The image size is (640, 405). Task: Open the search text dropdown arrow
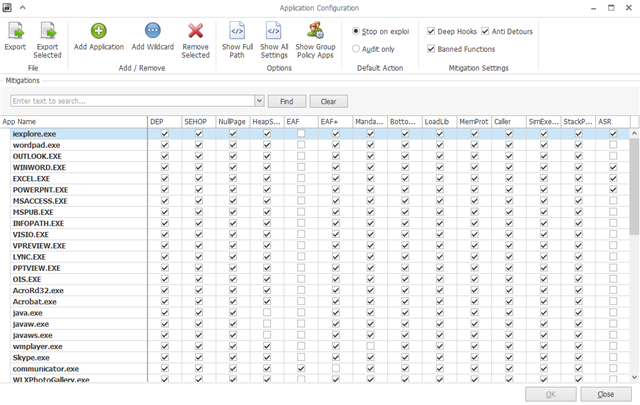pos(259,100)
